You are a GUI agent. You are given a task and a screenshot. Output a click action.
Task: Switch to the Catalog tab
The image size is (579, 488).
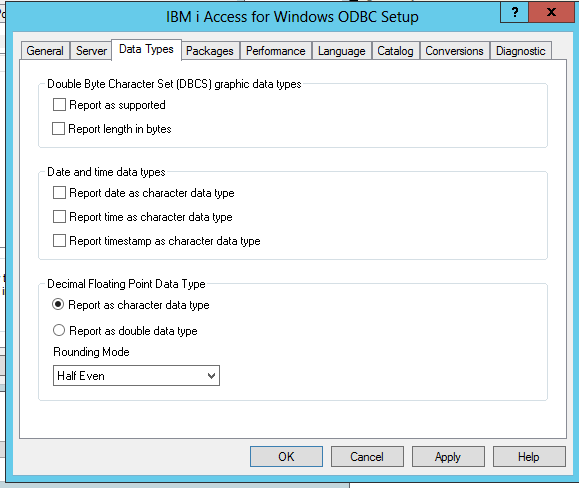[x=395, y=51]
